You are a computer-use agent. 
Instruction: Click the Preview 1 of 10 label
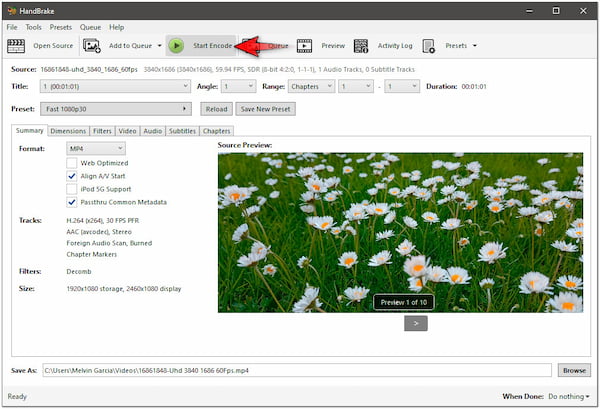(x=404, y=302)
